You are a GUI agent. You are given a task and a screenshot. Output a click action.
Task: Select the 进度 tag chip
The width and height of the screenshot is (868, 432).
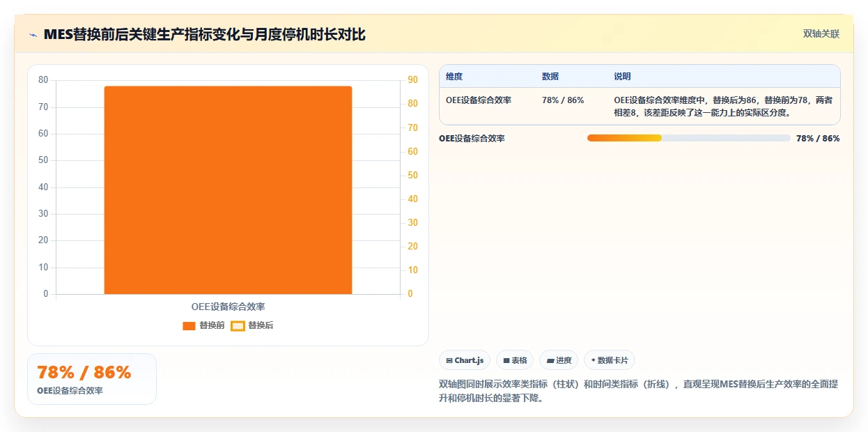pyautogui.click(x=559, y=360)
